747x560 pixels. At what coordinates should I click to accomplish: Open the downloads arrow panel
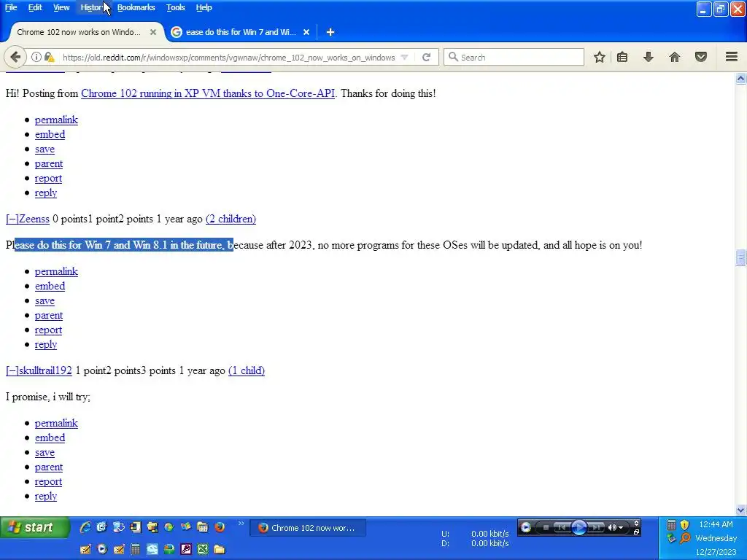coord(649,57)
